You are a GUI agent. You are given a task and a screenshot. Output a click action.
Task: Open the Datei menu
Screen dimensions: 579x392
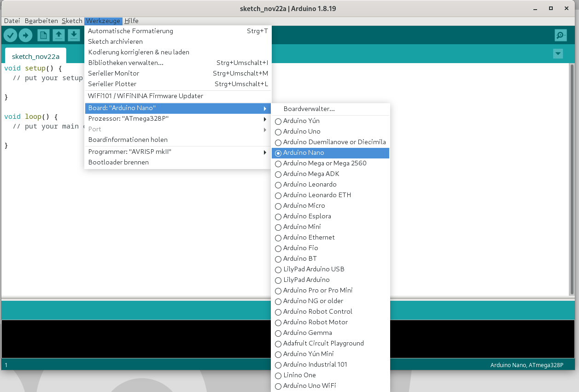12,21
